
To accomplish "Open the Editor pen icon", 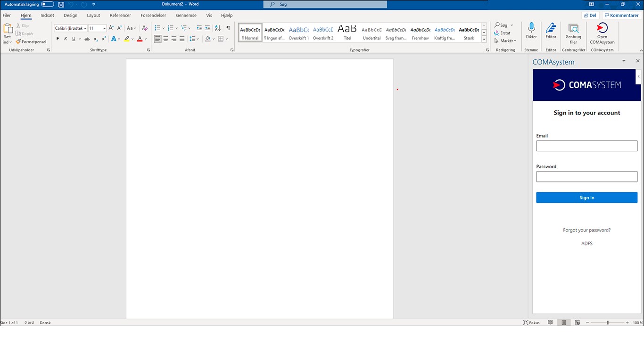I will click(x=551, y=27).
